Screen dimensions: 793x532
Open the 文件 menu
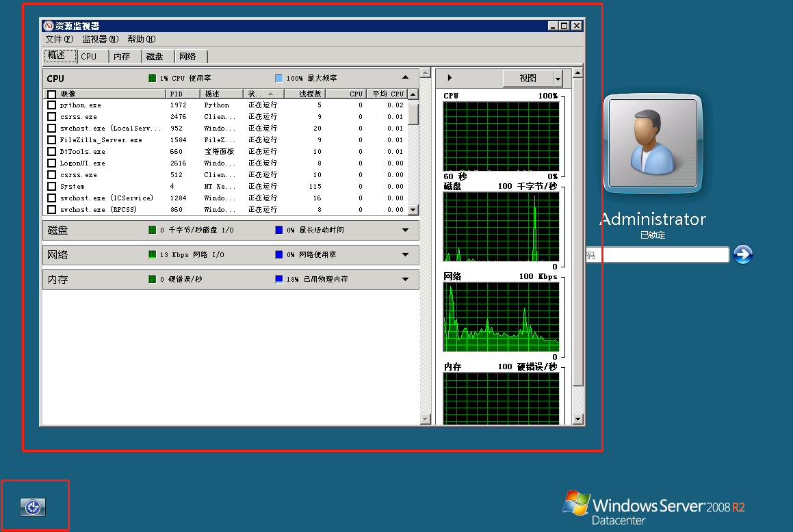[x=59, y=40]
